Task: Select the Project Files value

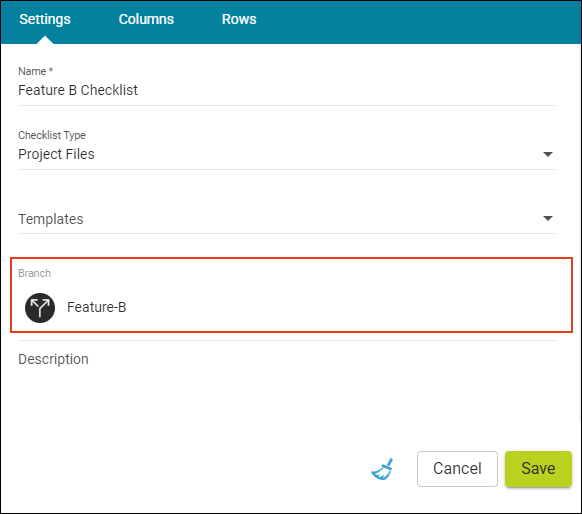Action: pos(56,154)
